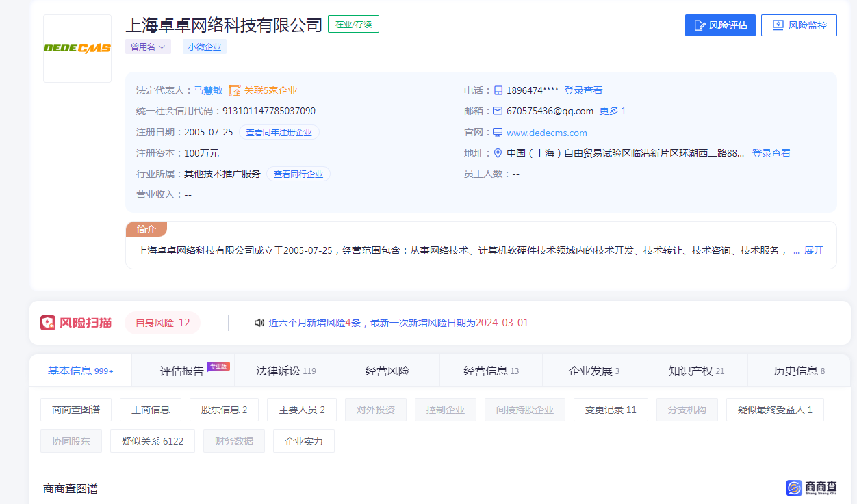Image resolution: width=857 pixels, height=504 pixels.
Task: Click the 自身风险 12 badge
Action: [163, 323]
